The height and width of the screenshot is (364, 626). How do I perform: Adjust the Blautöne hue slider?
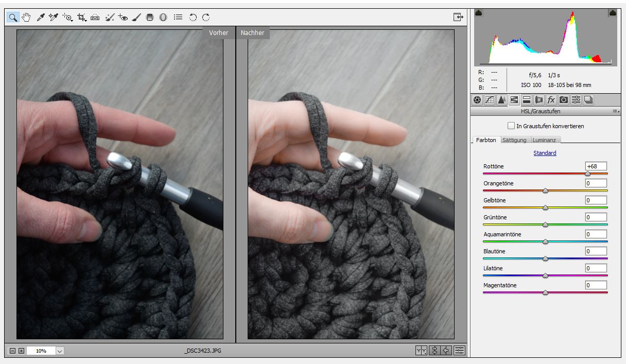pyautogui.click(x=545, y=259)
